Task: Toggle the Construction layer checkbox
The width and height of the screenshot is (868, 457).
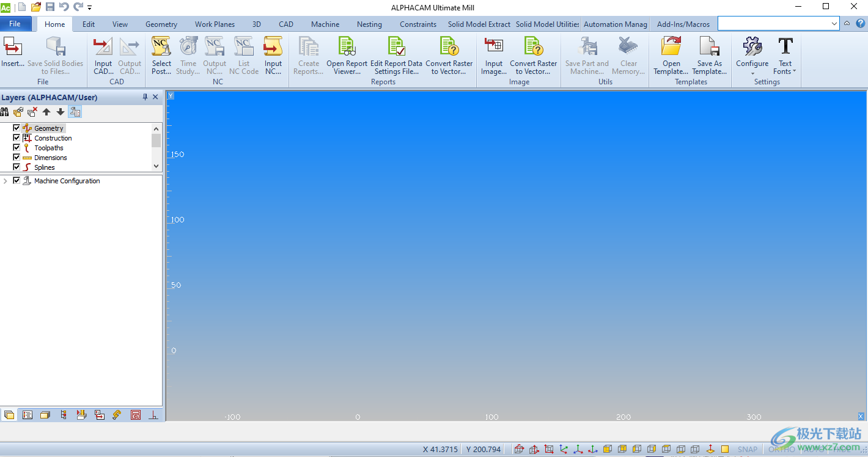Action: [x=17, y=138]
